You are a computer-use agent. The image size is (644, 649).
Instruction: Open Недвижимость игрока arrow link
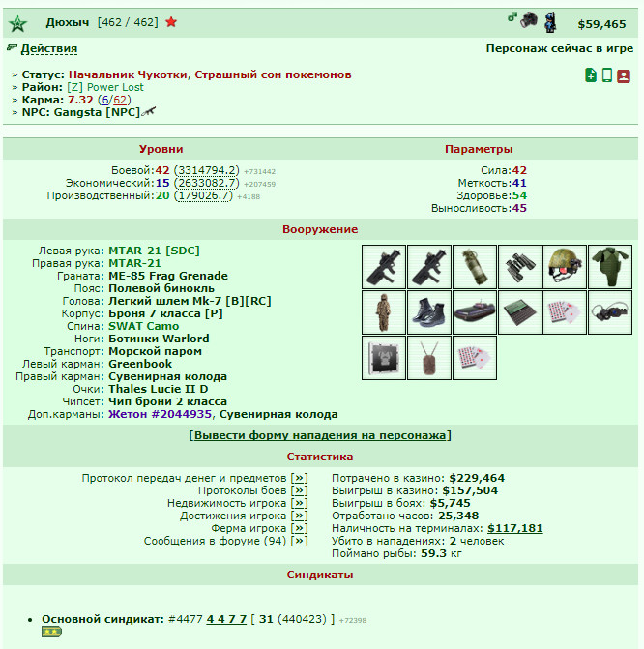299,503
